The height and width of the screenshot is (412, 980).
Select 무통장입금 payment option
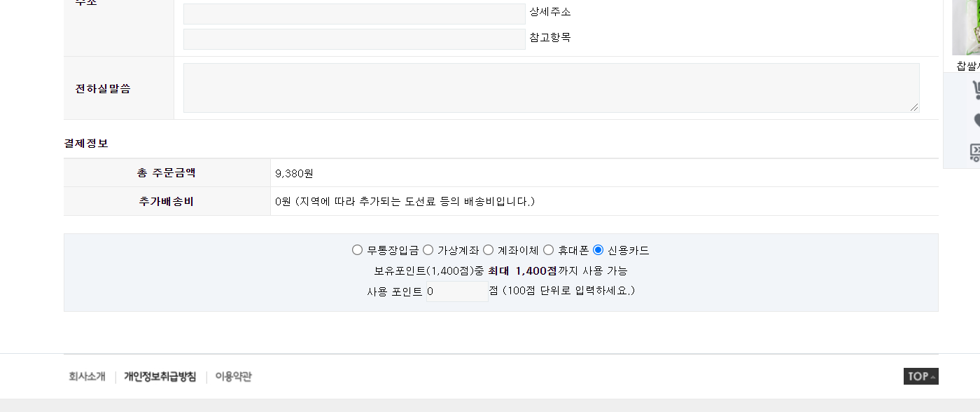[x=357, y=250]
